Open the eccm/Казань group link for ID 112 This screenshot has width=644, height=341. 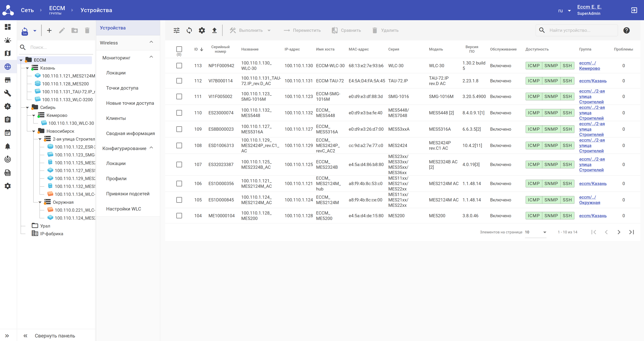click(592, 81)
